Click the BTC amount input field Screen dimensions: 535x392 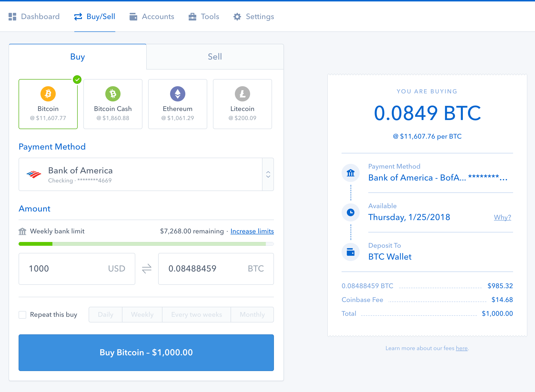(x=216, y=269)
